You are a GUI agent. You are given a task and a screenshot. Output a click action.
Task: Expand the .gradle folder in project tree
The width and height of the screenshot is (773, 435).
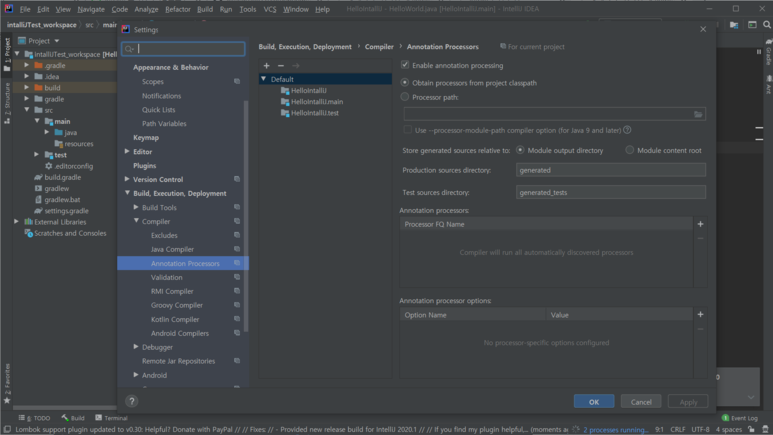27,65
